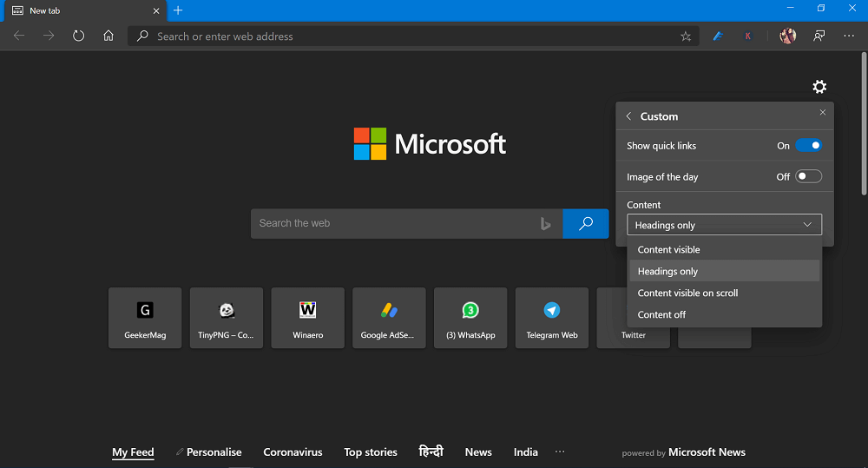Switch to Coronavirus news tab
Viewport: 868px width, 468px height.
tap(293, 452)
